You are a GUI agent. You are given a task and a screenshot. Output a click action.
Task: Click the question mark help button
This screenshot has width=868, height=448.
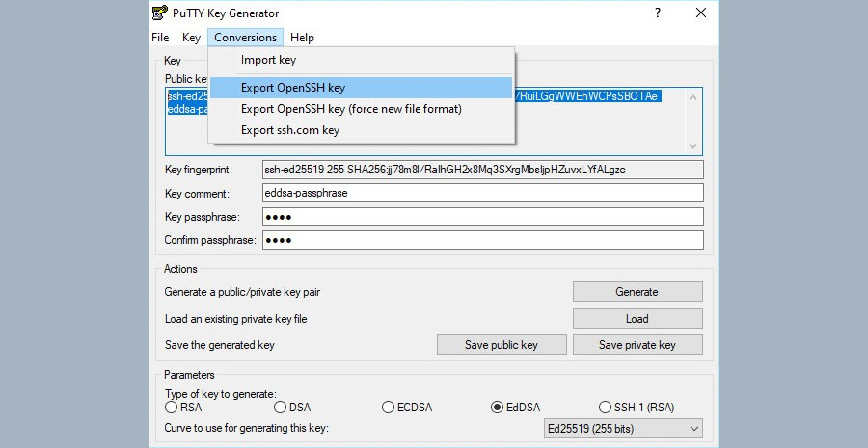click(x=658, y=13)
